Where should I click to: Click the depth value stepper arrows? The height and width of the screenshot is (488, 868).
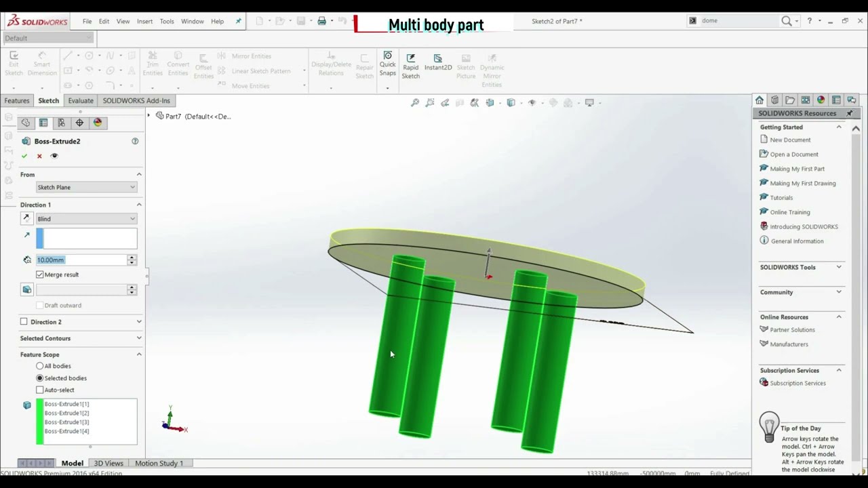pyautogui.click(x=132, y=260)
